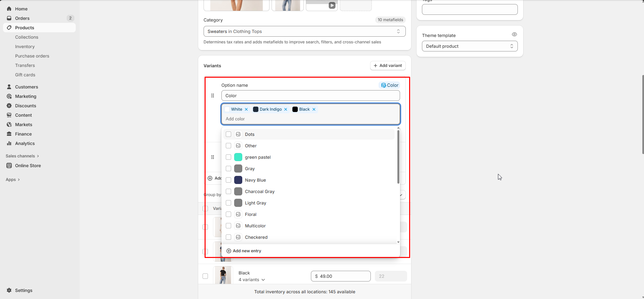Remove the White color chip
The height and width of the screenshot is (299, 644).
246,109
